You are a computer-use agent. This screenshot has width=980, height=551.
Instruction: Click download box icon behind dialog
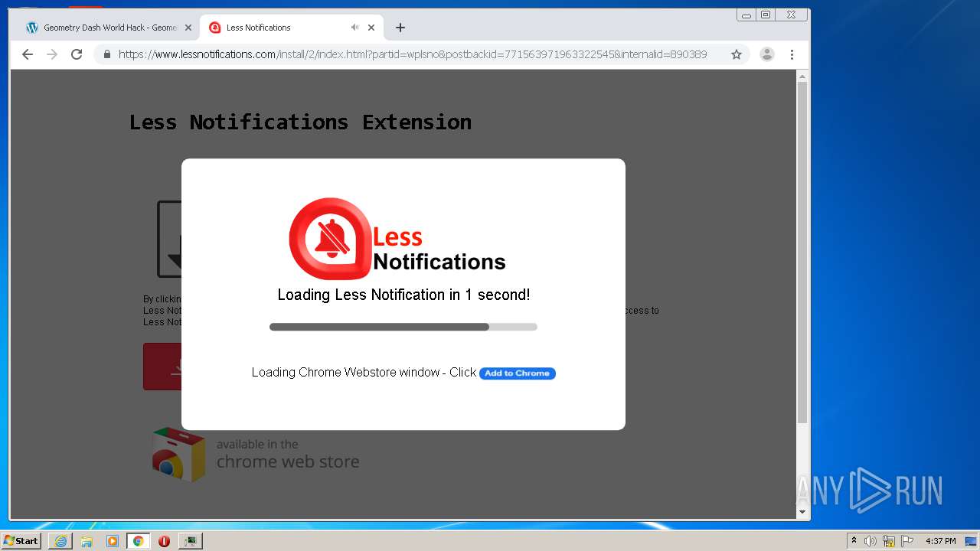coord(169,239)
